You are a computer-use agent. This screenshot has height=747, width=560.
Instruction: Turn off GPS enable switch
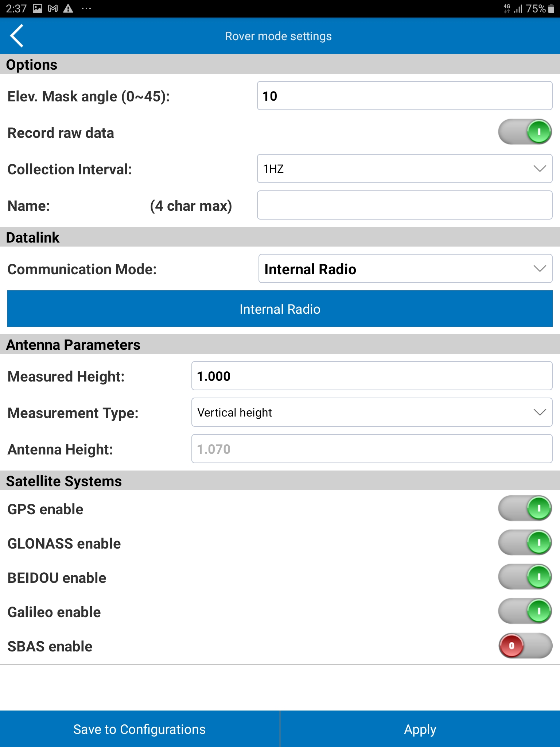pyautogui.click(x=525, y=508)
